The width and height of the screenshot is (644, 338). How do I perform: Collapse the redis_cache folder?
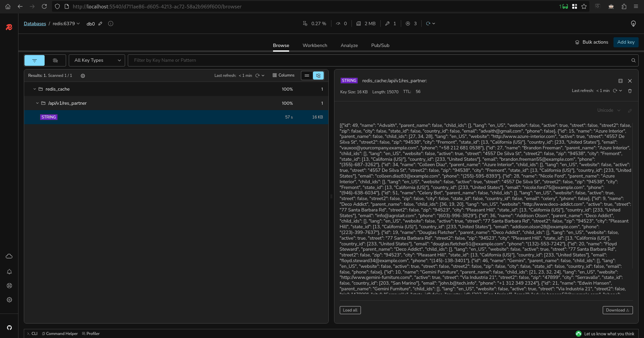pyautogui.click(x=34, y=89)
